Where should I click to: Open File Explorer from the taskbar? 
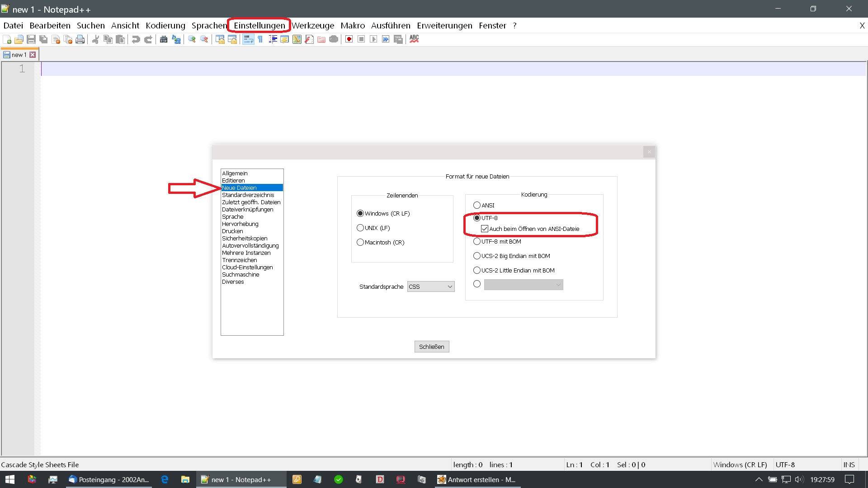tap(185, 479)
